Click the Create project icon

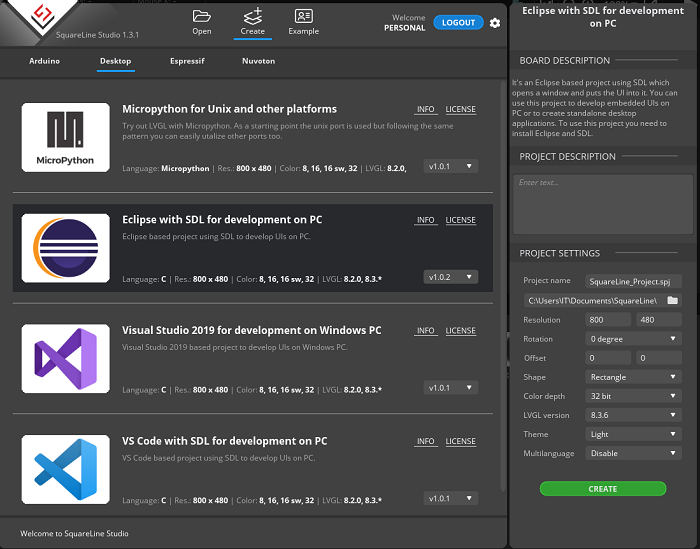click(253, 17)
